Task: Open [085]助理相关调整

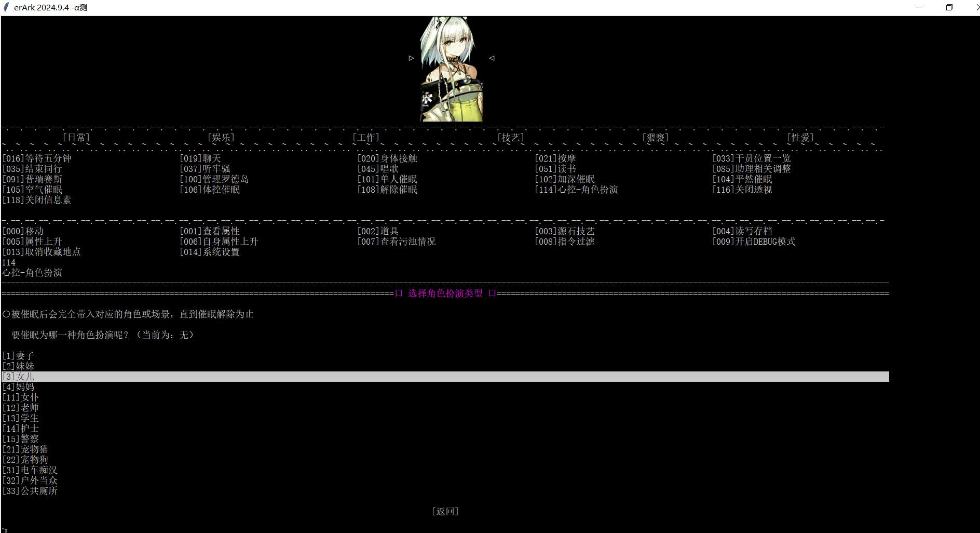Action: coord(752,169)
